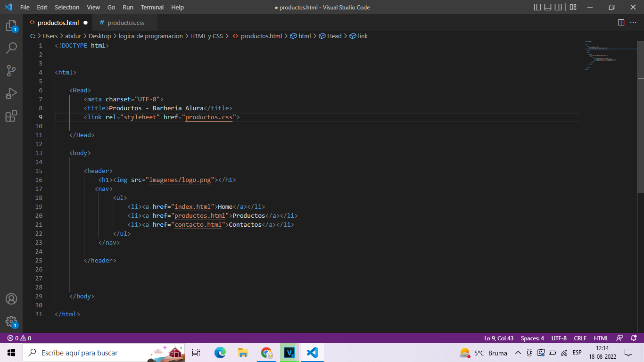Click 'Ln 9, Col 43' in status bar

499,338
